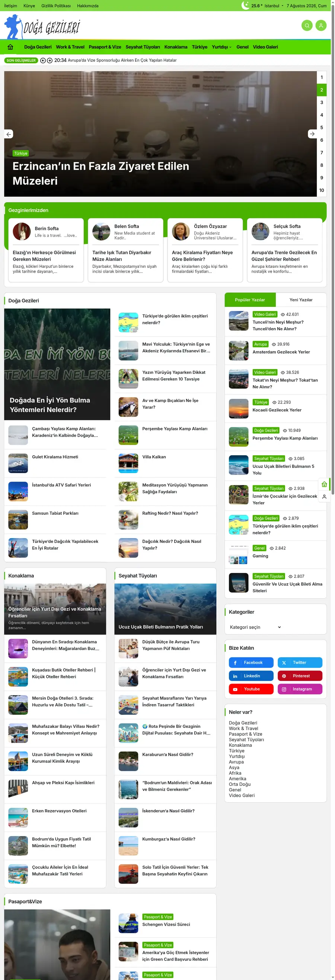Image resolution: width=335 pixels, height=980 pixels.
Task: Open the Facebook social button
Action: pos(251,663)
